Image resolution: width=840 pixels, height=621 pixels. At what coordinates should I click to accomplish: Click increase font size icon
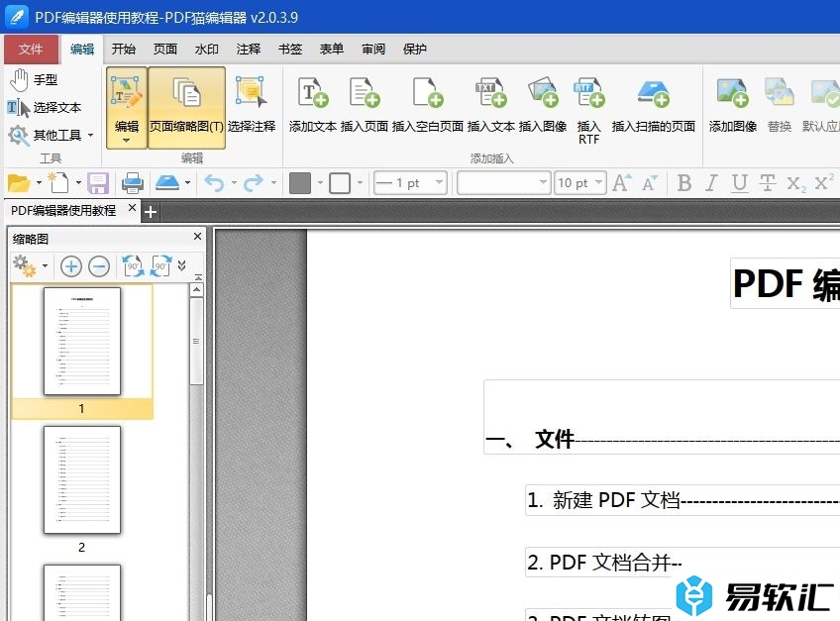(621, 183)
